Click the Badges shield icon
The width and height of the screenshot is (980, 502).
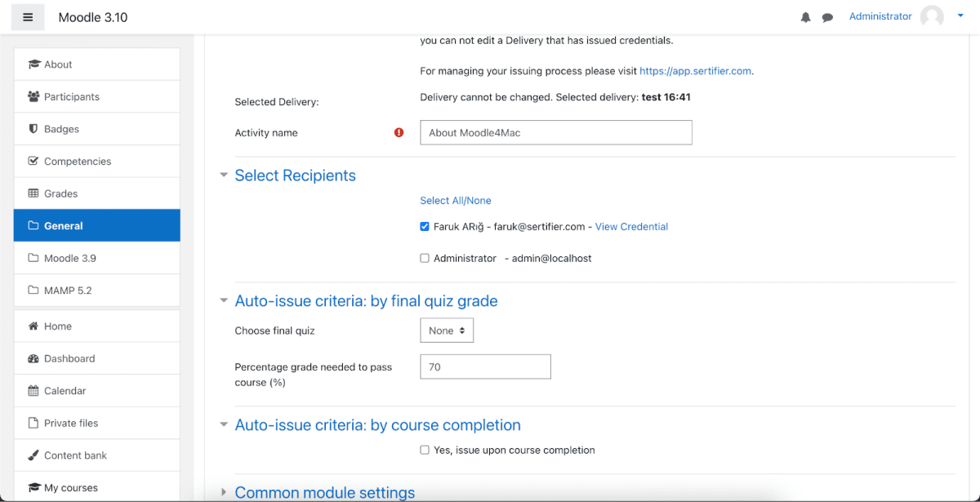click(33, 129)
